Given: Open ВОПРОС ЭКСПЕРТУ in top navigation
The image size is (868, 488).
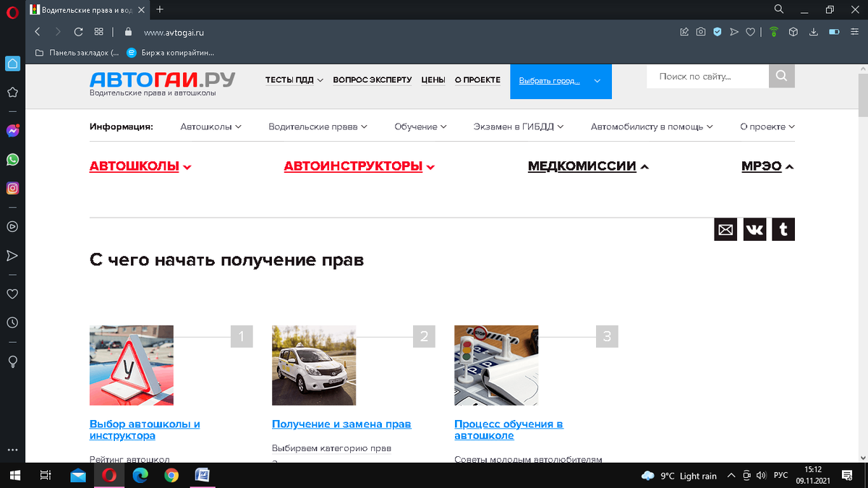Looking at the screenshot, I should coord(373,80).
